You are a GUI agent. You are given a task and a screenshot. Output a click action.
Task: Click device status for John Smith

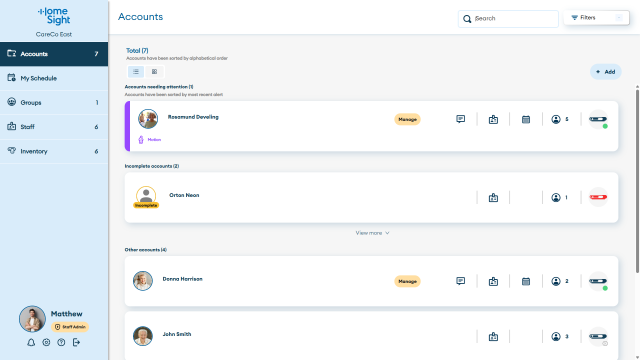tap(598, 337)
